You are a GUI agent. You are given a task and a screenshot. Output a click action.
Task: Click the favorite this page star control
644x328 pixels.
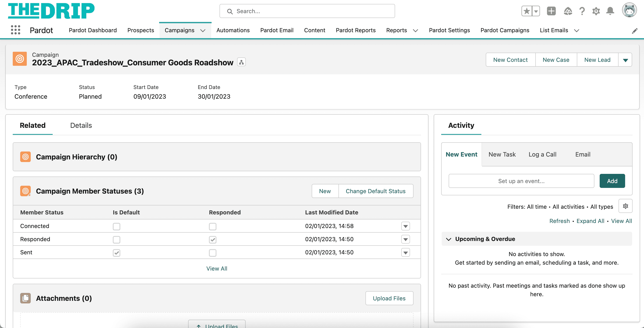point(527,11)
